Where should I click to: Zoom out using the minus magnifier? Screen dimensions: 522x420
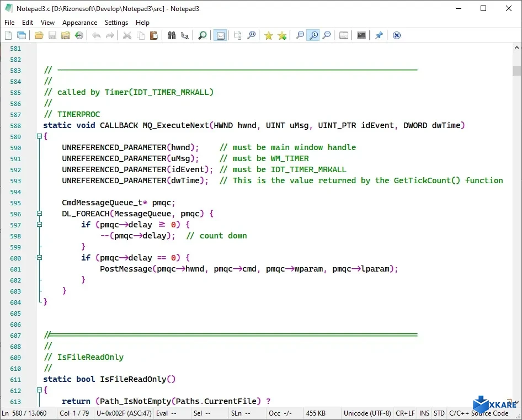[327, 35]
